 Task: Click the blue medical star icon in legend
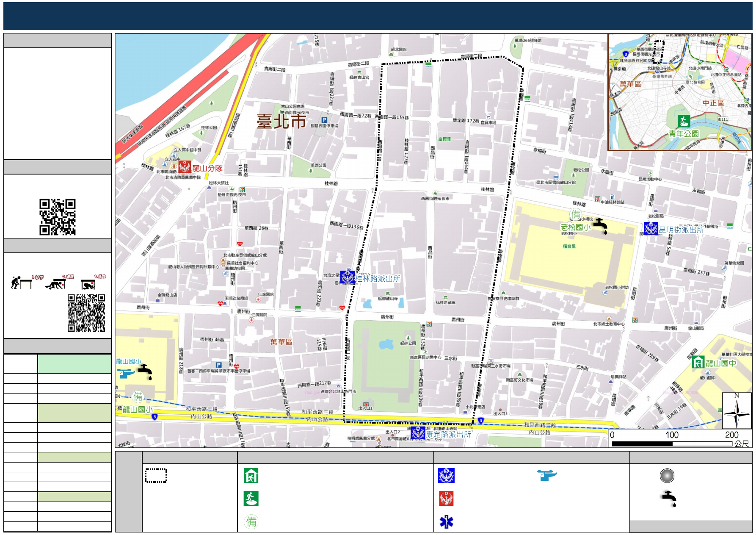[x=446, y=521]
